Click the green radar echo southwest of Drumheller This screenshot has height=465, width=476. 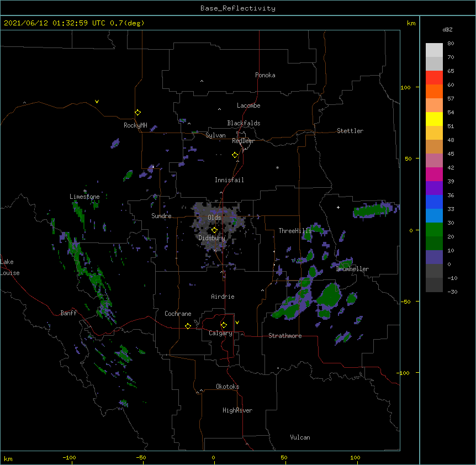329,296
